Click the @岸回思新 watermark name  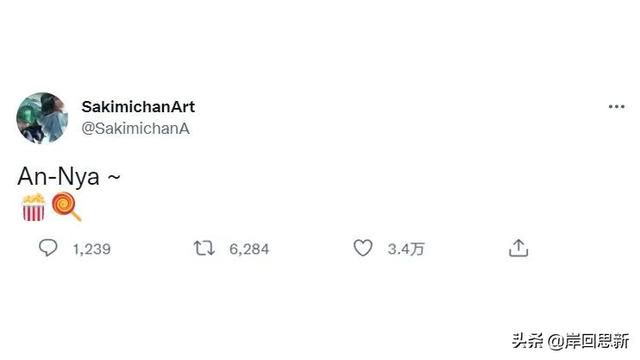coord(589,341)
